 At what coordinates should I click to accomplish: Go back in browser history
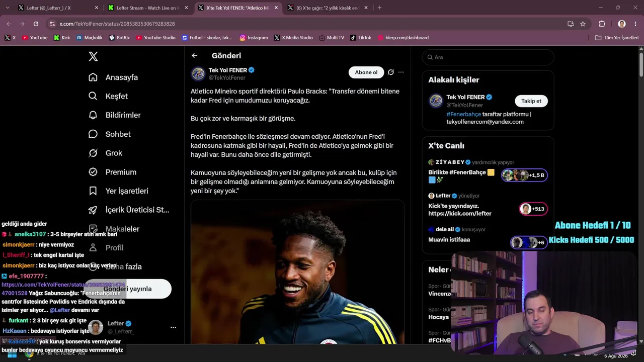[9, 24]
